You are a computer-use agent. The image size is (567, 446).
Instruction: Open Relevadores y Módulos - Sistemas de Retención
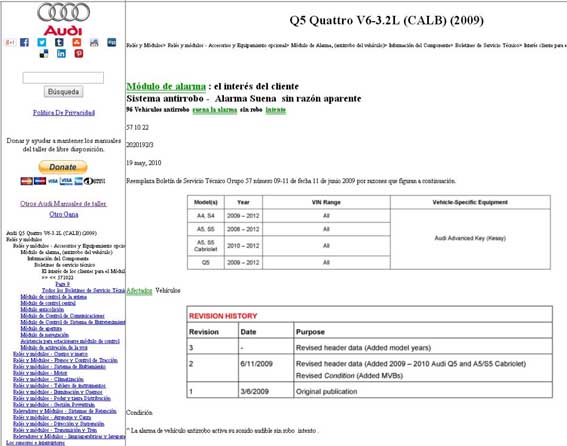(x=65, y=411)
